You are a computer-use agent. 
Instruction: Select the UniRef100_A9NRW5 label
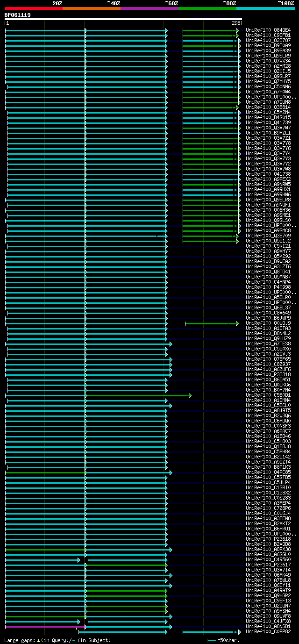coord(268,184)
